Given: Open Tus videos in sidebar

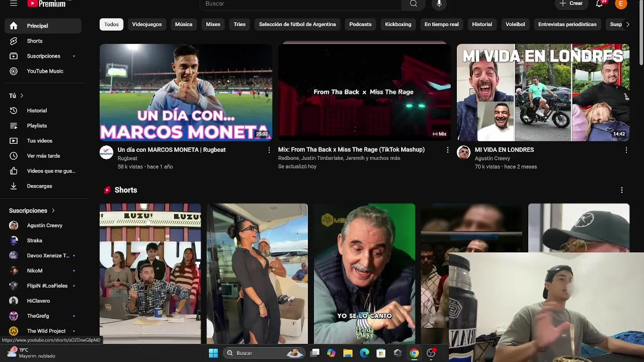Looking at the screenshot, I should [43, 141].
